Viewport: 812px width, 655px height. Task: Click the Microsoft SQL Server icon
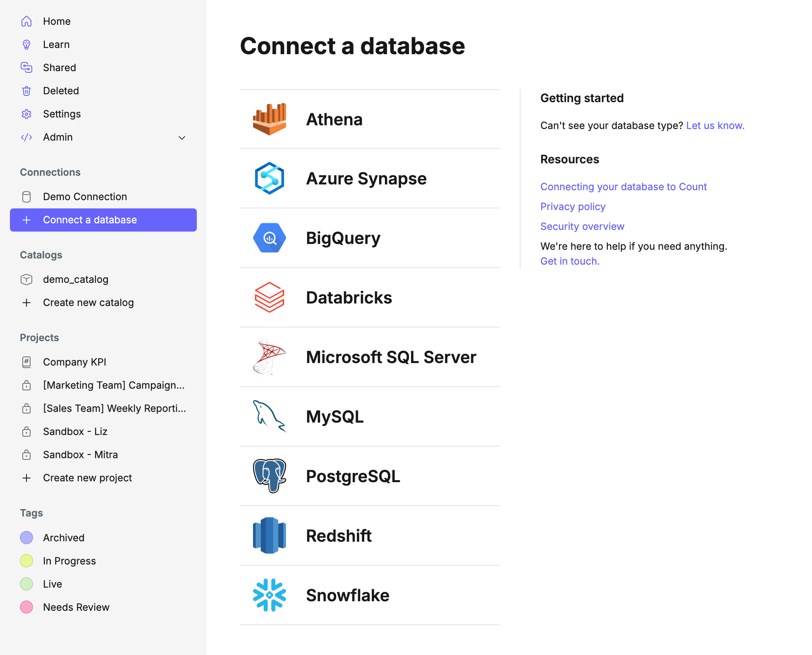[x=269, y=357]
